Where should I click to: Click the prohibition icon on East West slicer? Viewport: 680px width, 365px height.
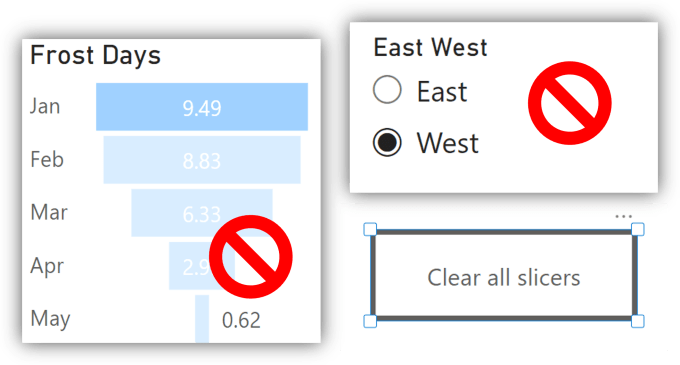click(x=569, y=103)
